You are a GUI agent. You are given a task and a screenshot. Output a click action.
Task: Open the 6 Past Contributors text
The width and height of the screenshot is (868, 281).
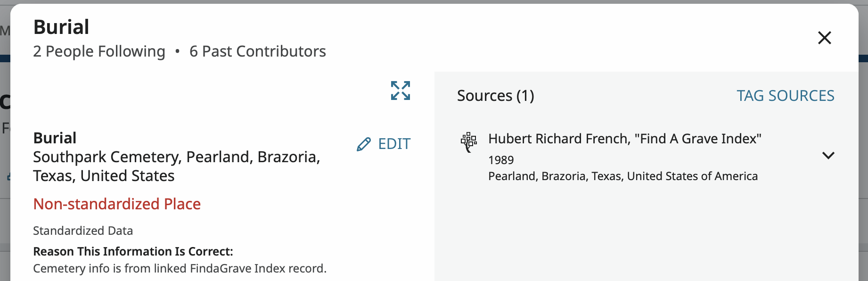coord(257,51)
